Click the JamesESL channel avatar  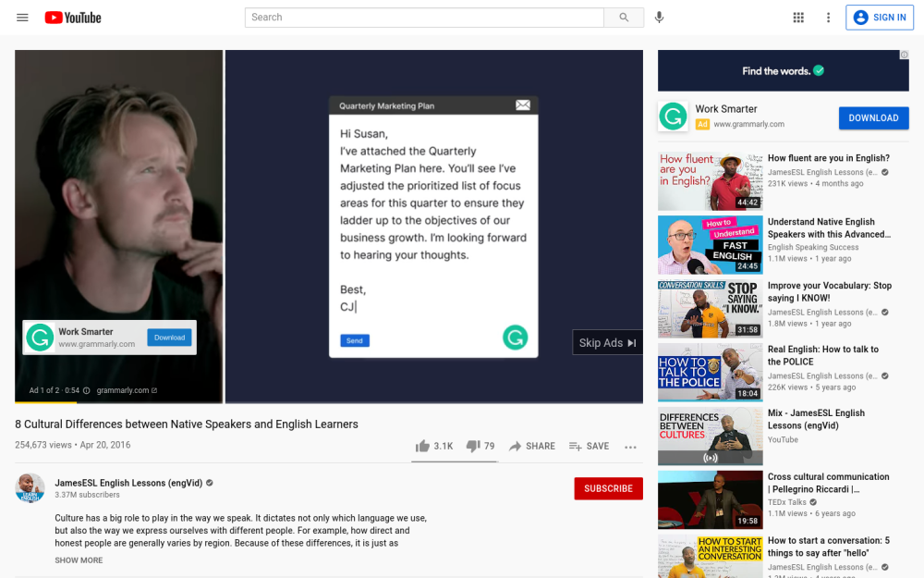coord(30,487)
